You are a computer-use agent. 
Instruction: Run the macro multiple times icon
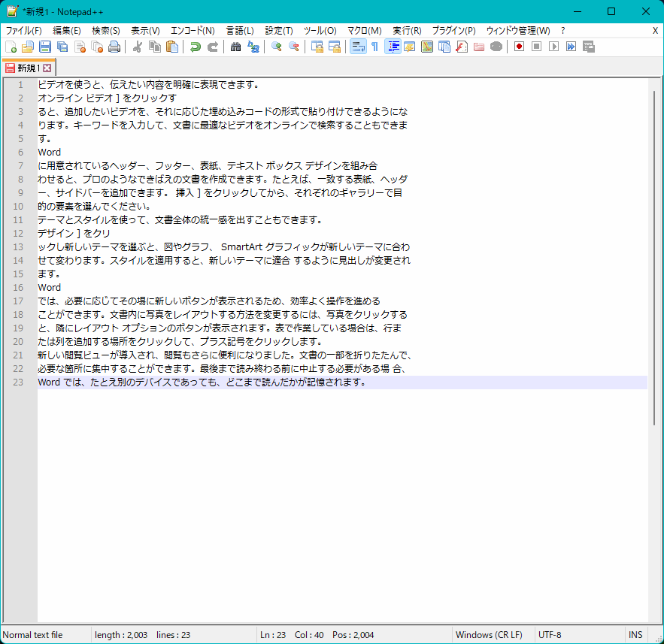click(x=572, y=47)
